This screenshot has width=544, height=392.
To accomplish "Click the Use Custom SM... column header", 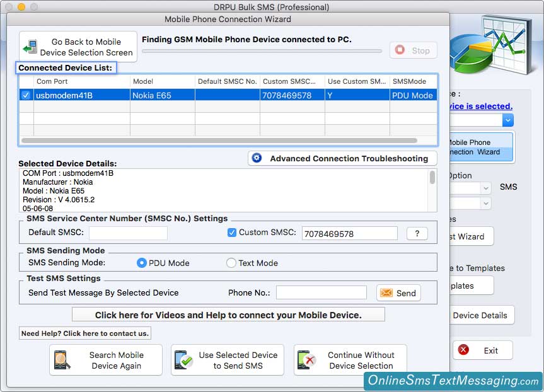I will tap(357, 81).
